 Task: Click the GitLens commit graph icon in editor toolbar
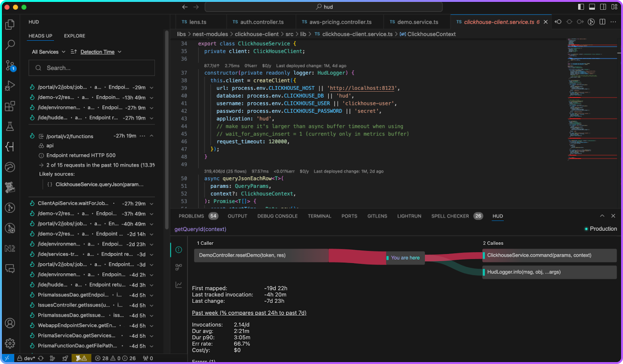point(591,22)
